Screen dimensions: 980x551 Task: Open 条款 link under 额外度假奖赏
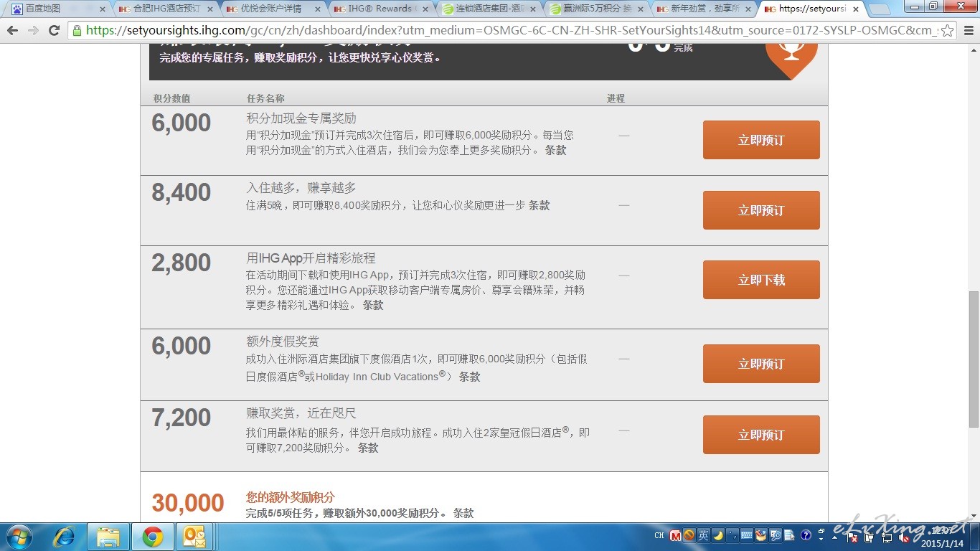pyautogui.click(x=469, y=376)
